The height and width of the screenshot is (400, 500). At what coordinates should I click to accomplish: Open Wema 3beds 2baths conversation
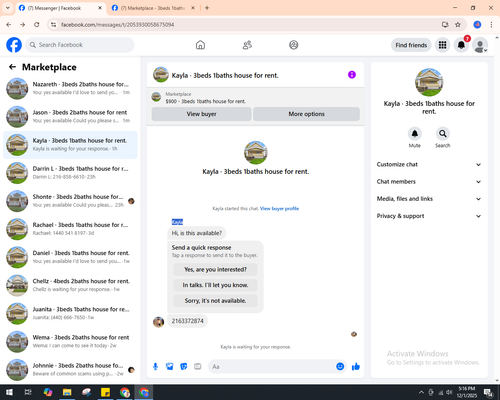[x=70, y=341]
